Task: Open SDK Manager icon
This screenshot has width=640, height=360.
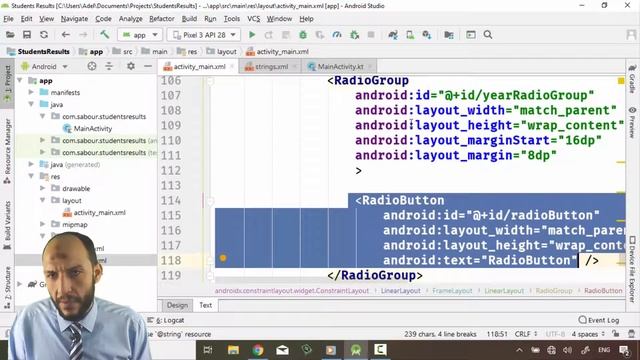Action: pyautogui.click(x=427, y=35)
